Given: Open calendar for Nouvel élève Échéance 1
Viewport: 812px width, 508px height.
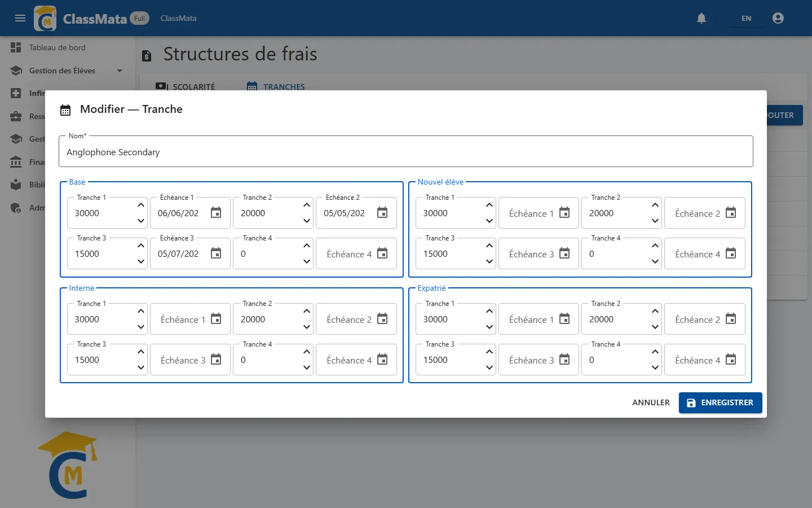Looking at the screenshot, I should (564, 213).
